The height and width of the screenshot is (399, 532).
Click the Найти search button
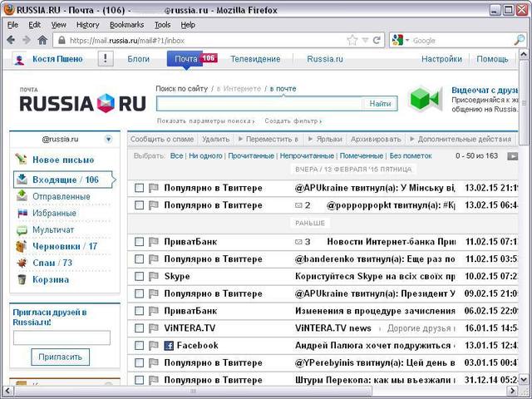[380, 104]
